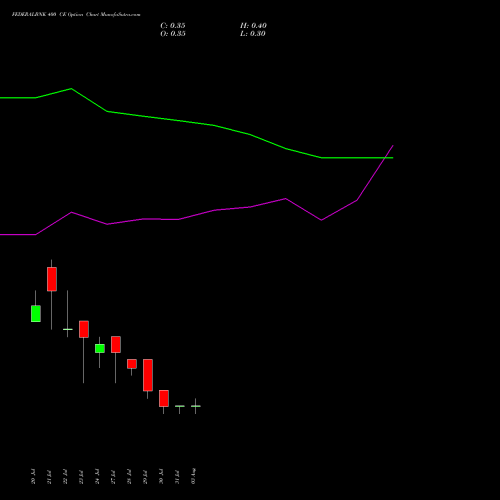Viewport: 500px width, 500px height.
Task: Click the 21 Jul date label
Action: 49,476
